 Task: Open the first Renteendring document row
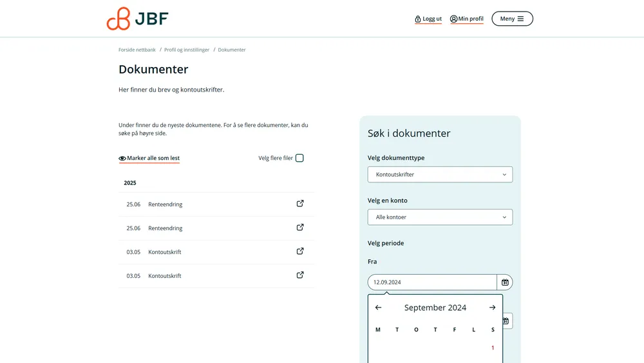(x=166, y=204)
